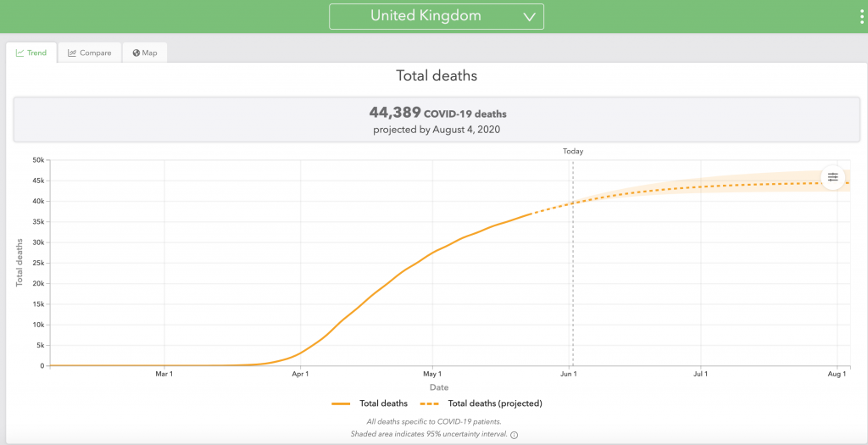
Task: Toggle the solid-line Total deaths legend item
Action: (370, 403)
